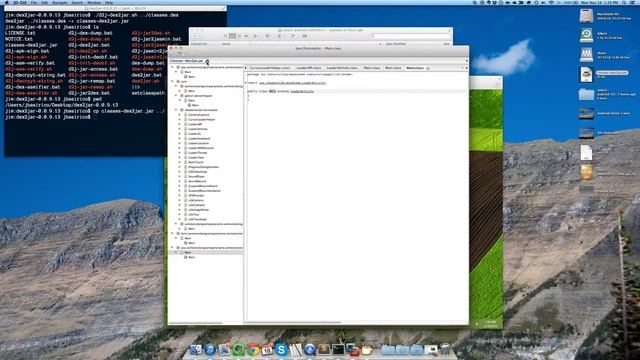Select s3eCompass class in tree
The width and height of the screenshot is (640, 360).
[x=197, y=205]
